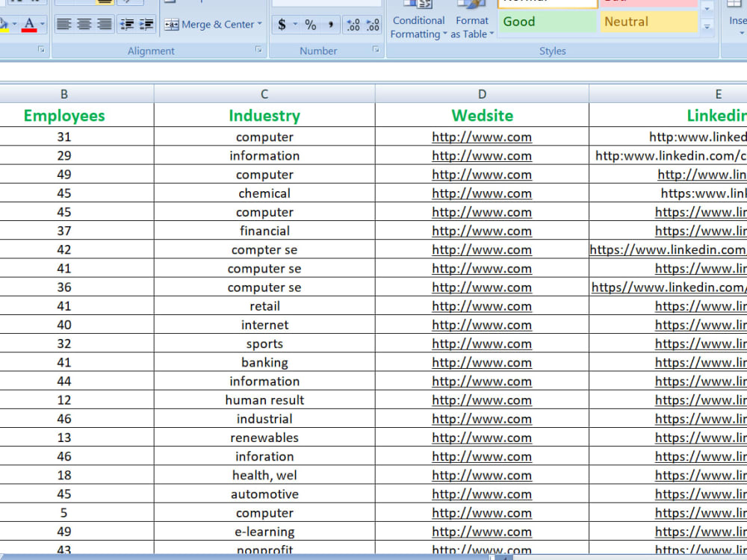Decrease indent of selected cells
Image resolution: width=747 pixels, height=560 pixels.
(127, 24)
